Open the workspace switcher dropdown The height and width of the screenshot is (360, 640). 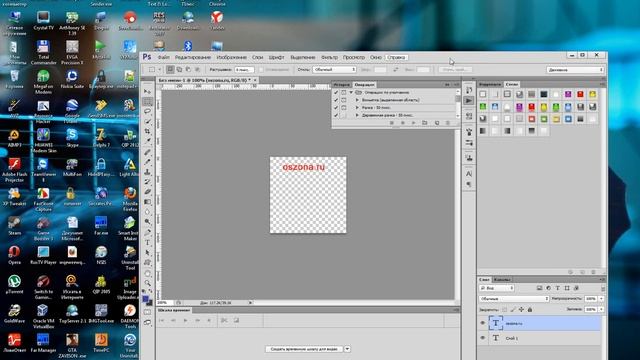pyautogui.click(x=575, y=70)
